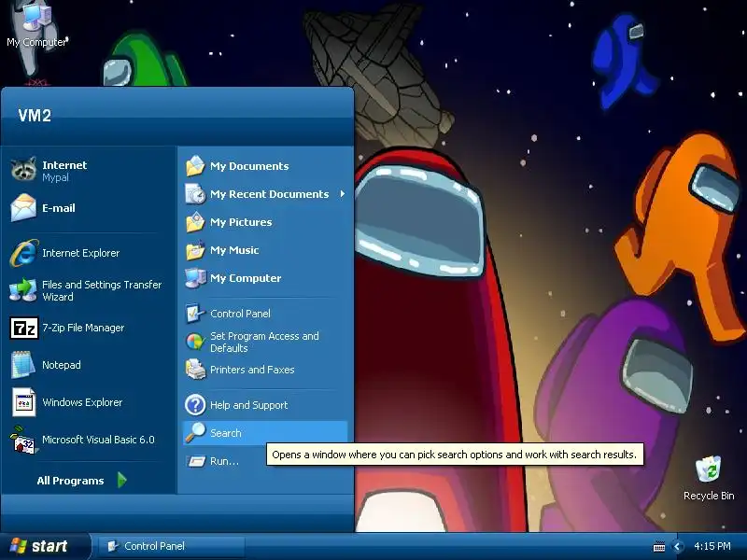Click the My Computer icon in Start menu
This screenshot has height=560, width=747.
pos(195,278)
